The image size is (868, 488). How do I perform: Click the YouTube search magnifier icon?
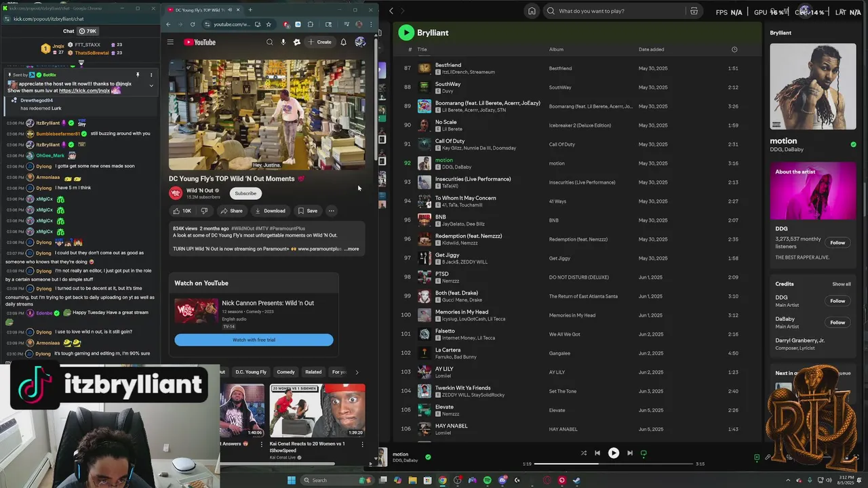[x=269, y=42]
